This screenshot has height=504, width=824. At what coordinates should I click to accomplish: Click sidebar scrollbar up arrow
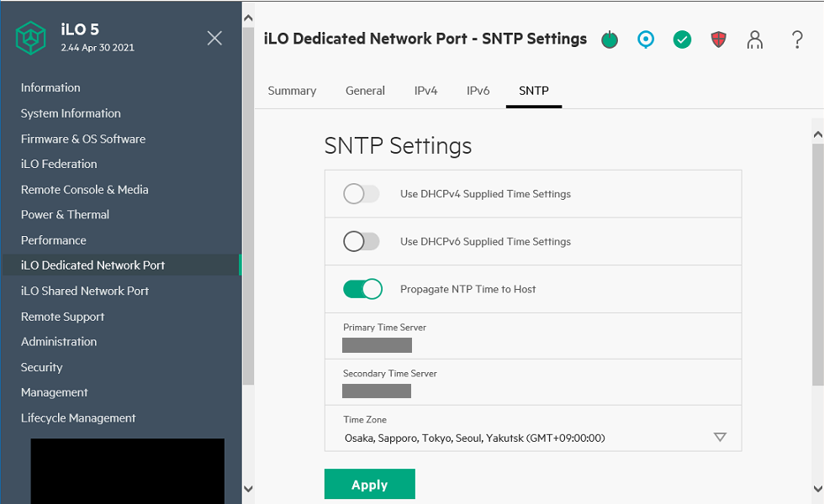249,18
